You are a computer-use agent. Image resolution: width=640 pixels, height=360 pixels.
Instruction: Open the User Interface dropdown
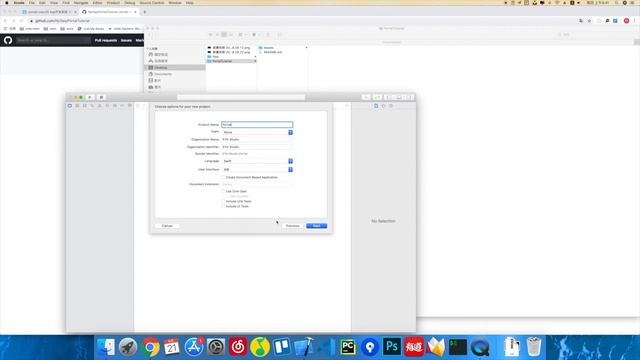point(257,169)
